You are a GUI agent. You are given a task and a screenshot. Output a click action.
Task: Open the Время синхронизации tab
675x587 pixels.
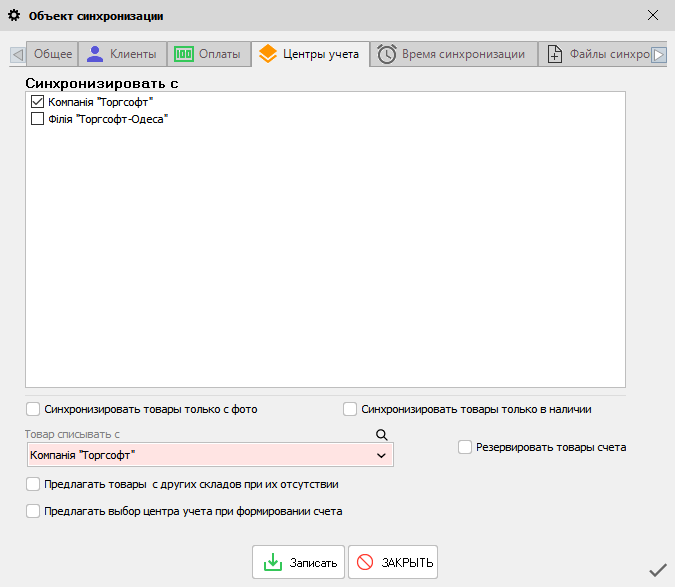coord(452,54)
